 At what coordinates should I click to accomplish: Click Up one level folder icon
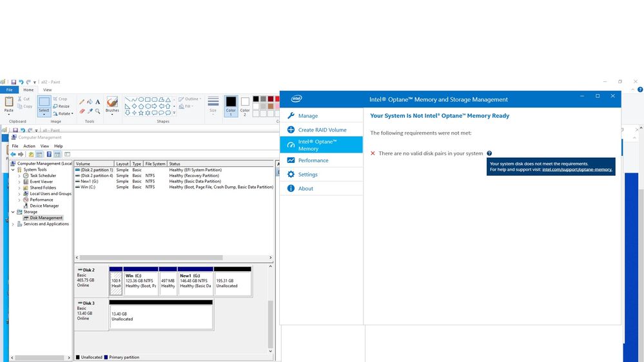(x=31, y=155)
